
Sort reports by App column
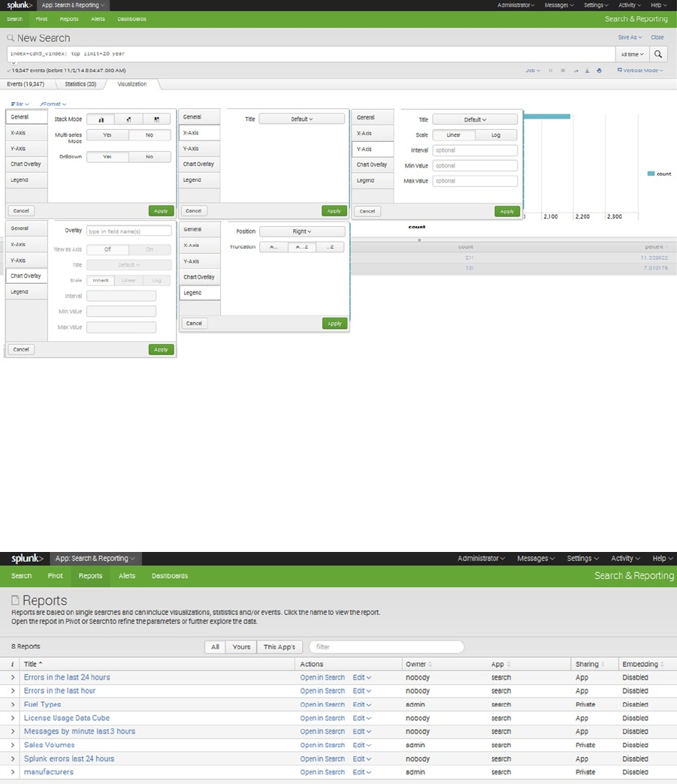(501, 664)
